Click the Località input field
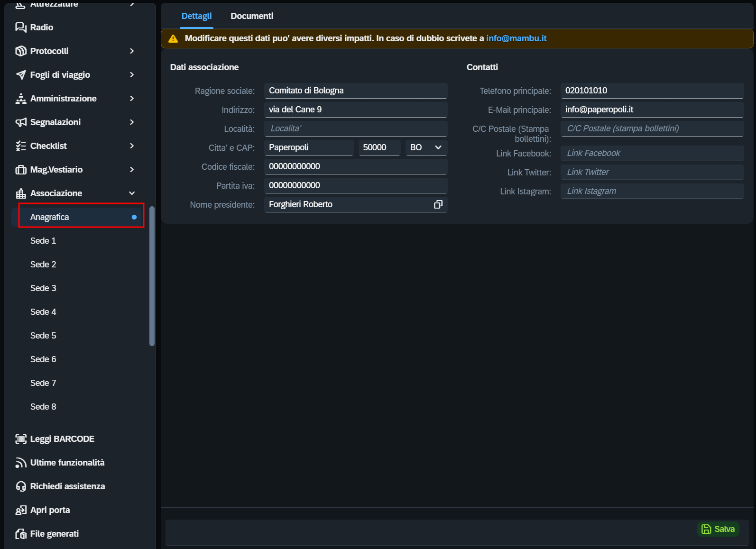756x549 pixels. 356,128
